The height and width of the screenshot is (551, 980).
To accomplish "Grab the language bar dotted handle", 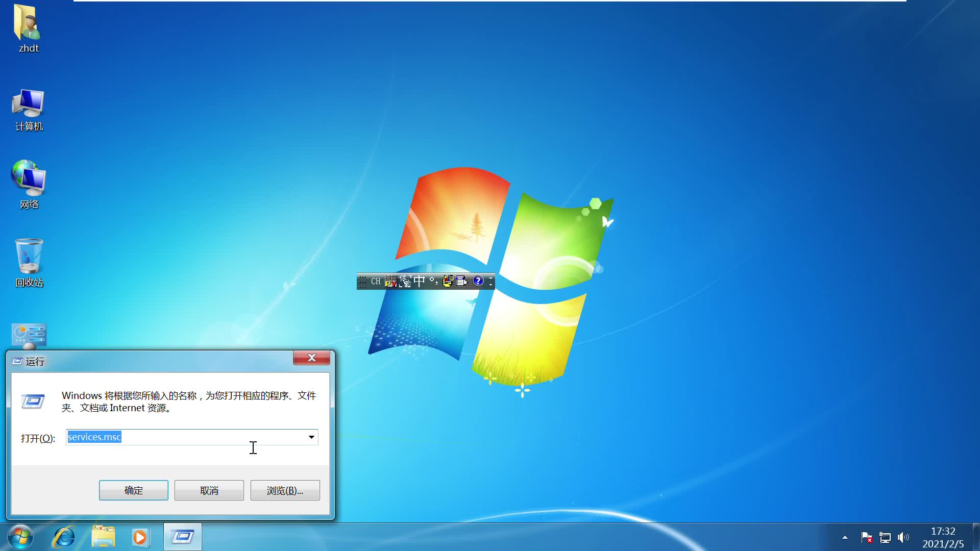I will [x=362, y=282].
